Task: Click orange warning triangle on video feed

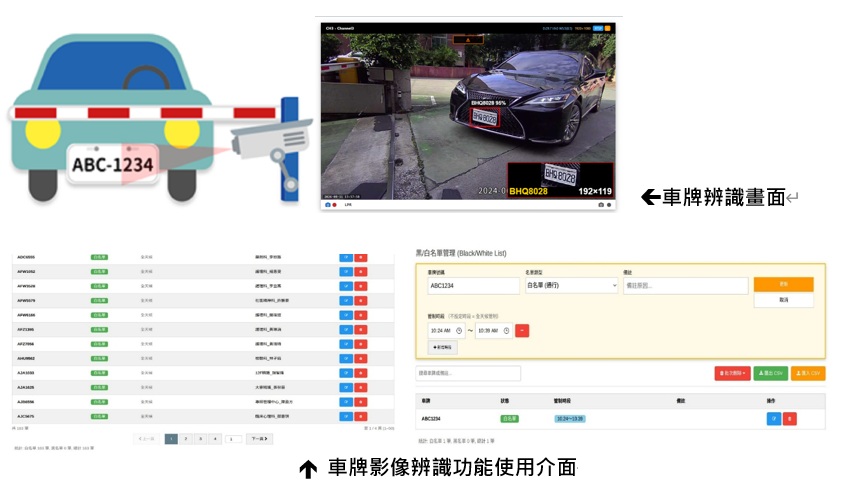Action: (468, 40)
